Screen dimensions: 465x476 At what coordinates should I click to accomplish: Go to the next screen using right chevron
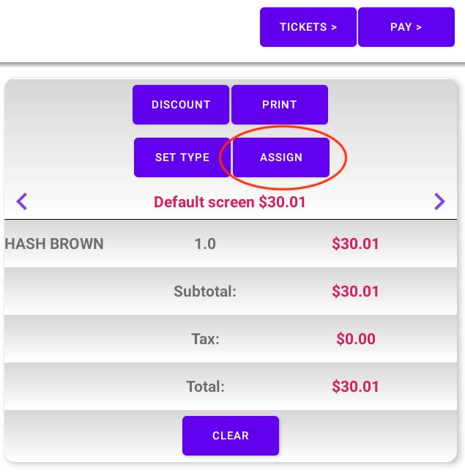[x=439, y=201]
